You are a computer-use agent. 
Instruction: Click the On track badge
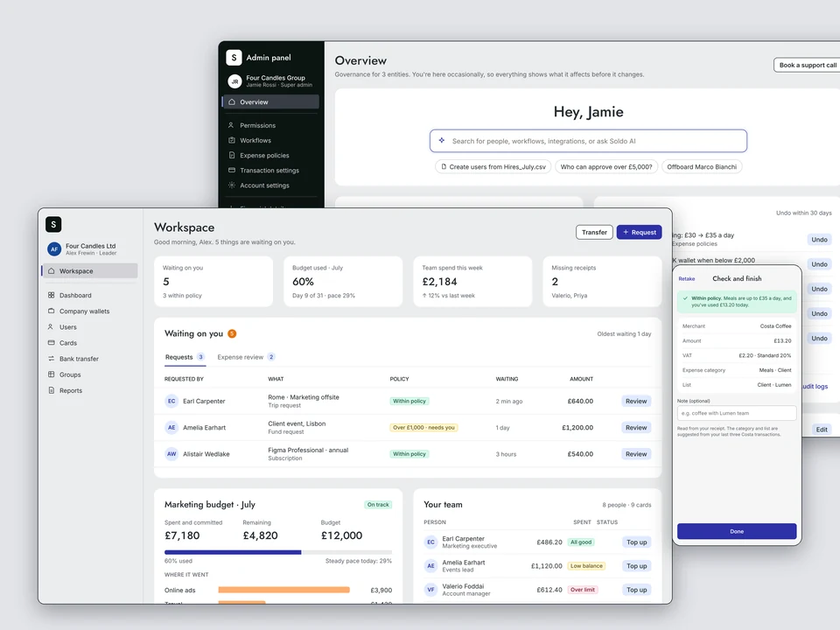[x=378, y=505]
